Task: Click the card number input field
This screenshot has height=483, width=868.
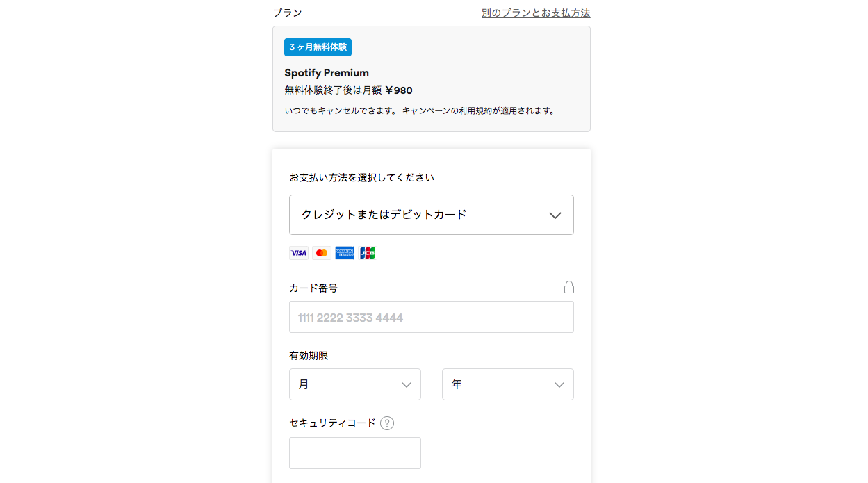Action: pyautogui.click(x=431, y=317)
